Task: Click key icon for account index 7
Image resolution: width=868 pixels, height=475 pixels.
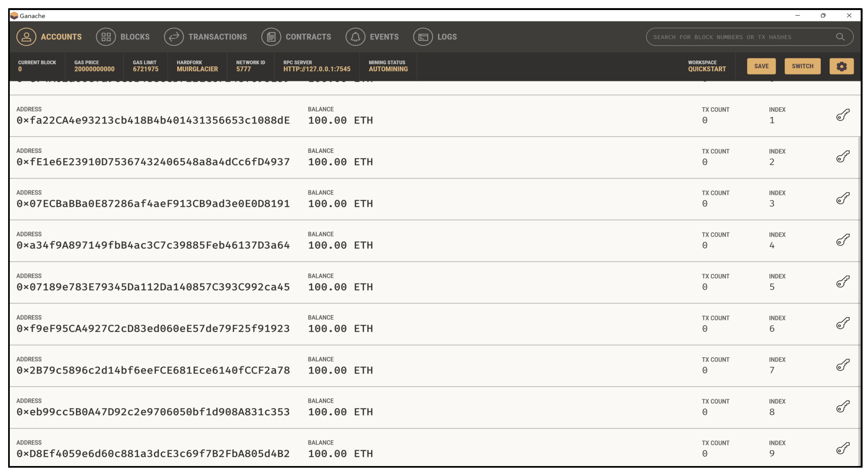Action: 843,365
